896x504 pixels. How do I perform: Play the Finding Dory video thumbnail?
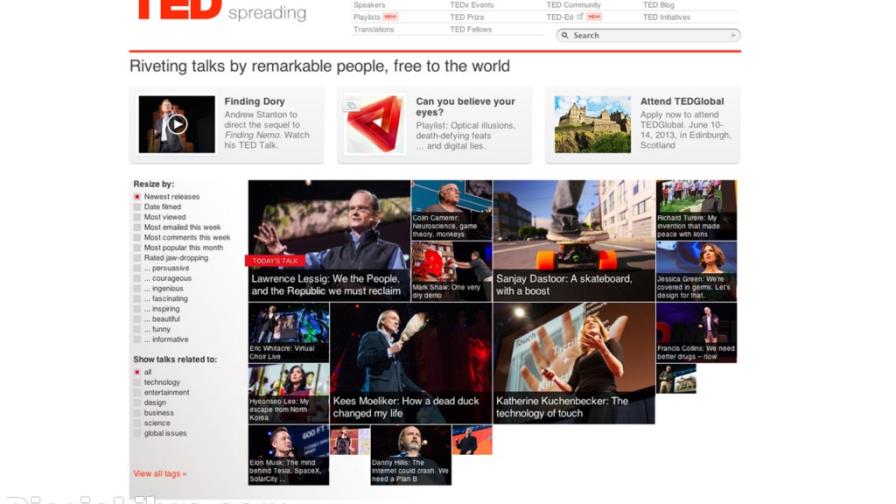[177, 124]
